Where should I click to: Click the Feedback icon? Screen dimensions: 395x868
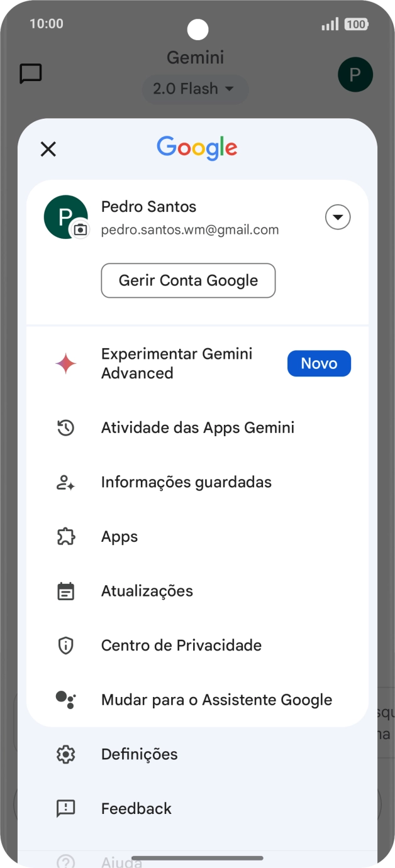[x=65, y=808]
